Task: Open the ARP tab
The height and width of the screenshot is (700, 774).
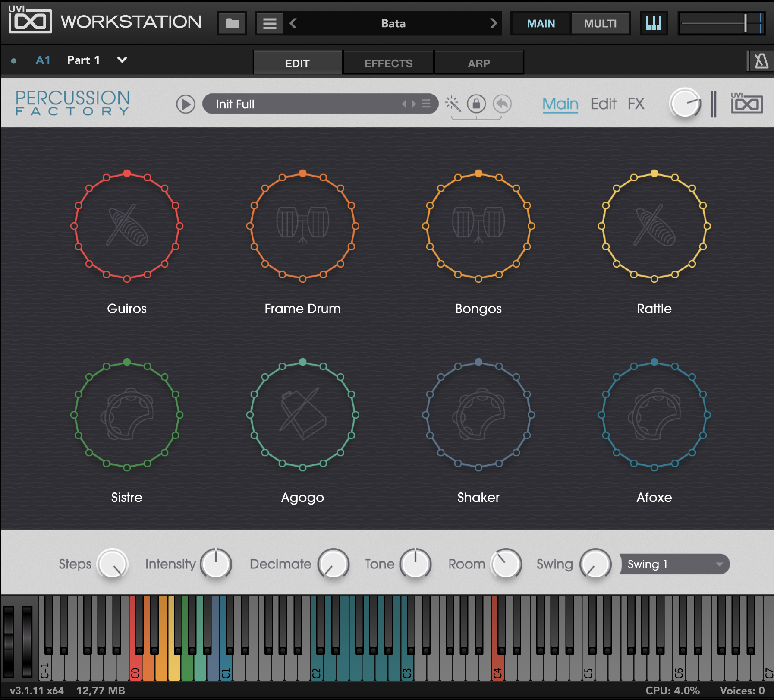Action: tap(479, 63)
